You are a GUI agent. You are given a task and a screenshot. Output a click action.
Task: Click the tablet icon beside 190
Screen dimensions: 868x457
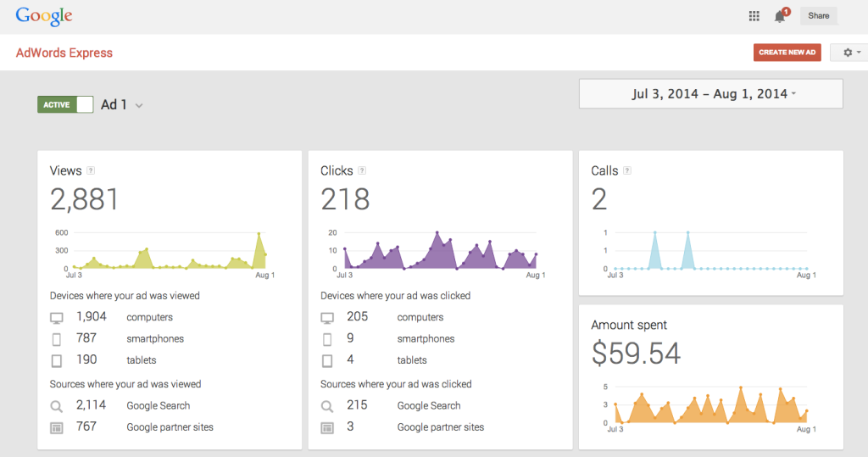click(x=57, y=360)
